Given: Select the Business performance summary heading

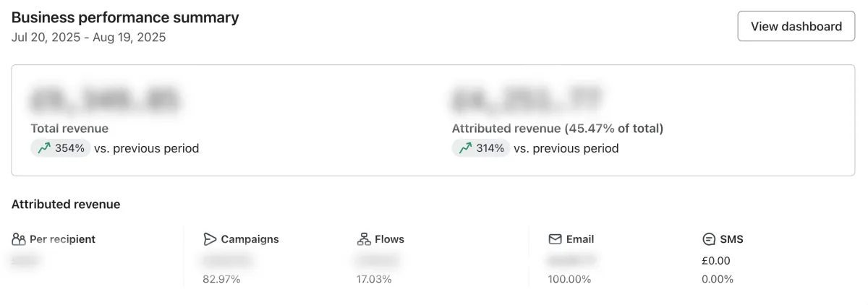Looking at the screenshot, I should (x=125, y=18).
